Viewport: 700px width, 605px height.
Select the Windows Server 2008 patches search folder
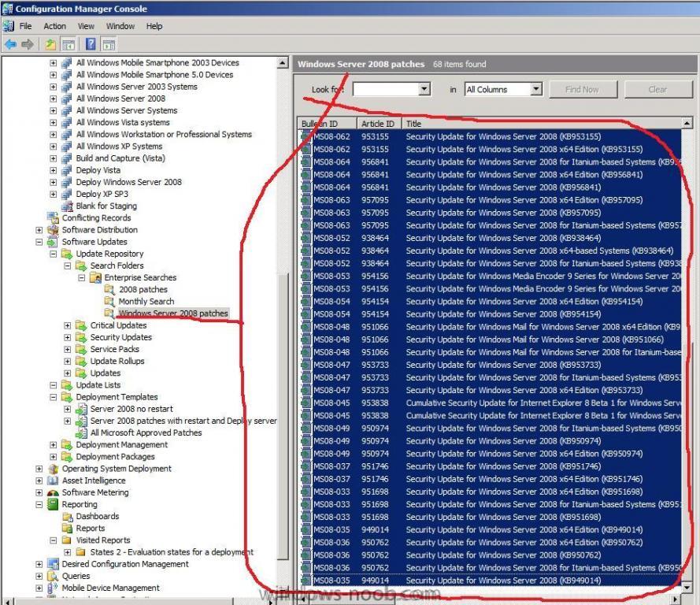pyautogui.click(x=173, y=314)
